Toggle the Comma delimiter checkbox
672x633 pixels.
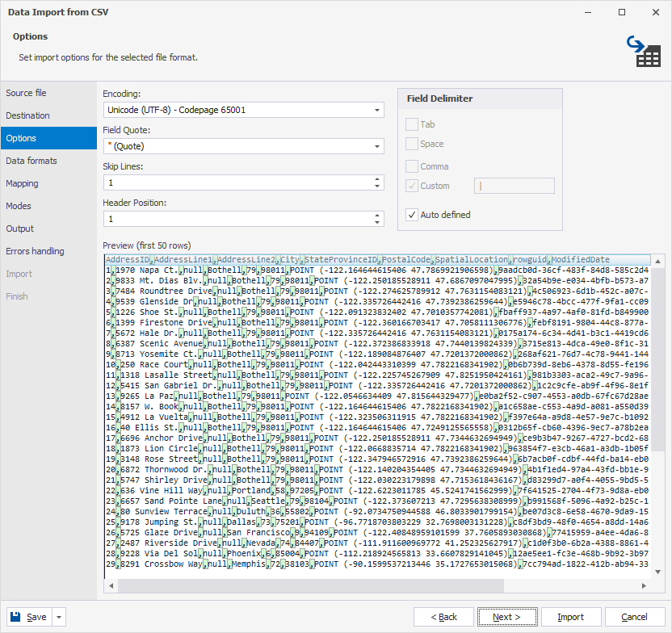pyautogui.click(x=411, y=166)
